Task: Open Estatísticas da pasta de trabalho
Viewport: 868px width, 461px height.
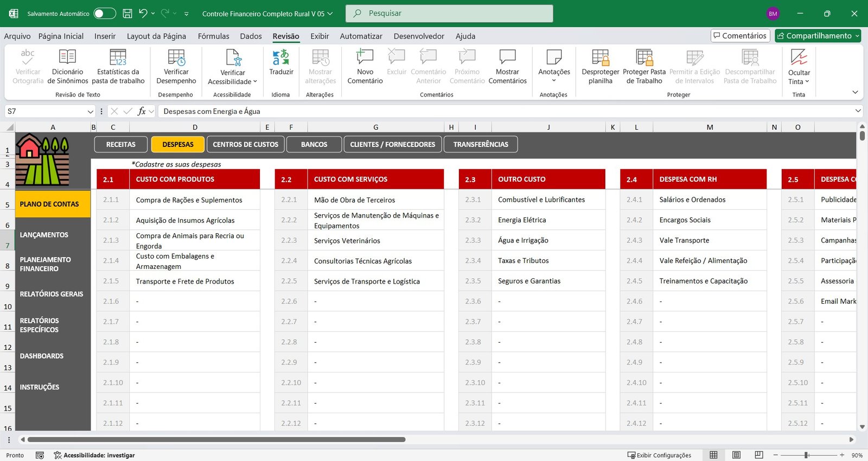Action: (x=118, y=57)
